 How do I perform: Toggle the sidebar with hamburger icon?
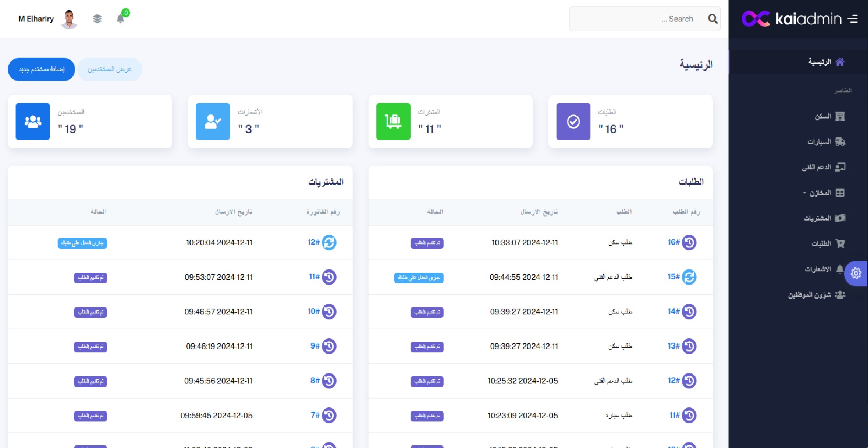pos(852,19)
